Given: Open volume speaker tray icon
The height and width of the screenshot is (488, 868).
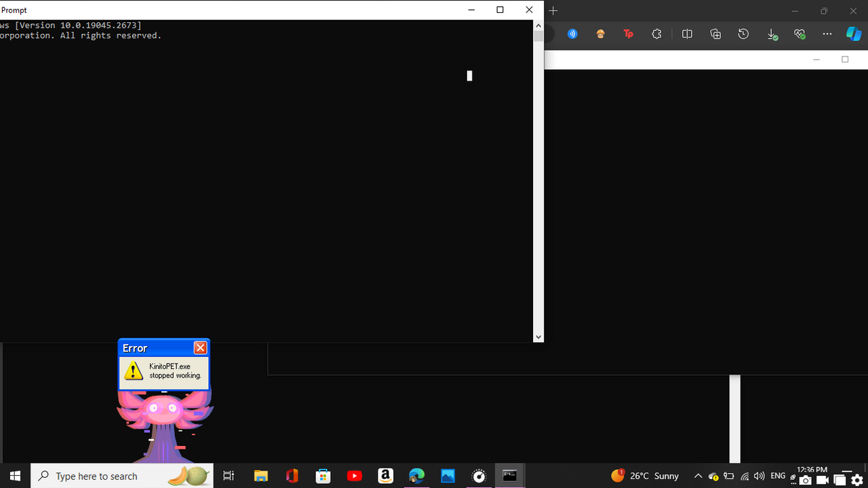Looking at the screenshot, I should click(x=759, y=476).
